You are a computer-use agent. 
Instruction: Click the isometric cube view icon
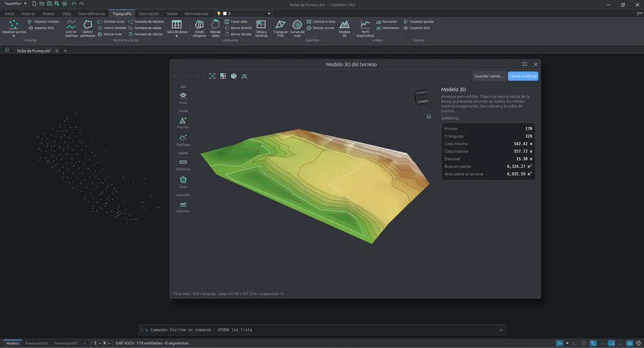click(234, 76)
